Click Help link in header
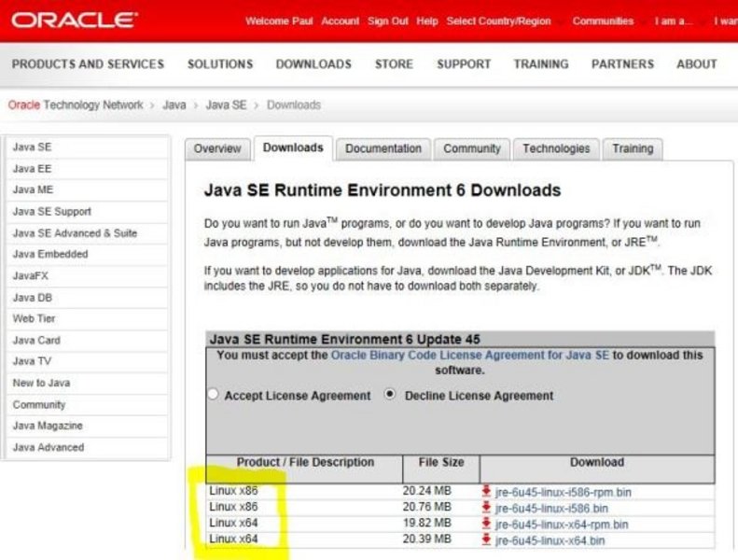Image resolution: width=738 pixels, height=560 pixels. [x=427, y=21]
